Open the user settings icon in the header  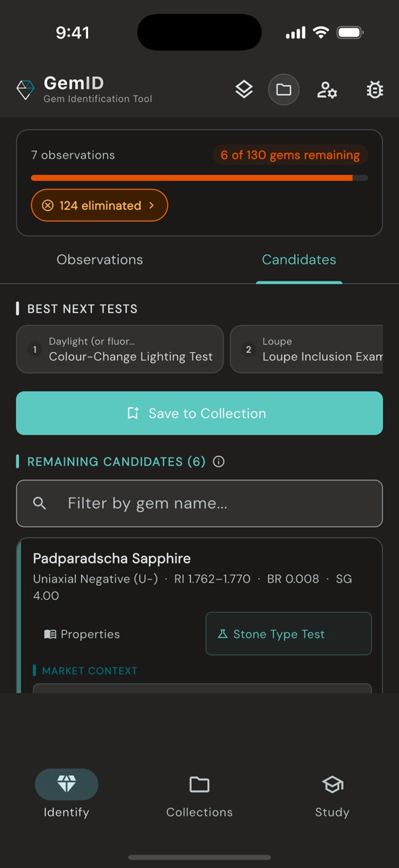(327, 89)
